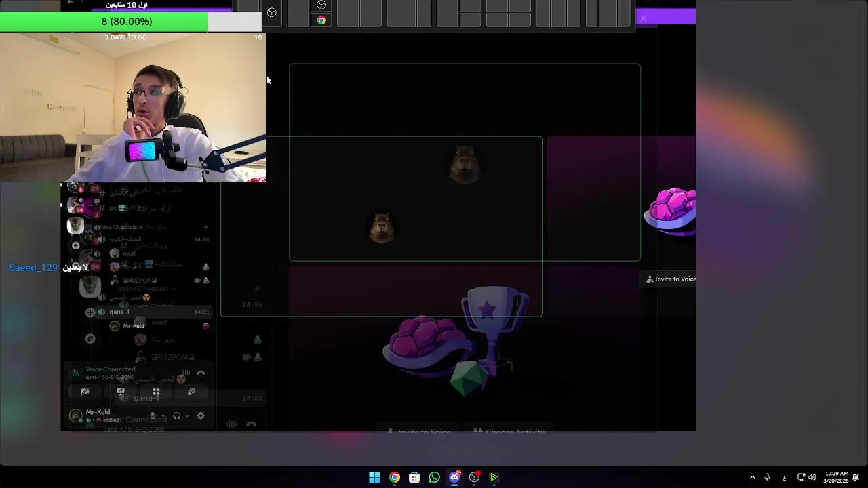Click the upper capybara avatar in call
Image resolution: width=868 pixels, height=488 pixels.
coord(465,163)
